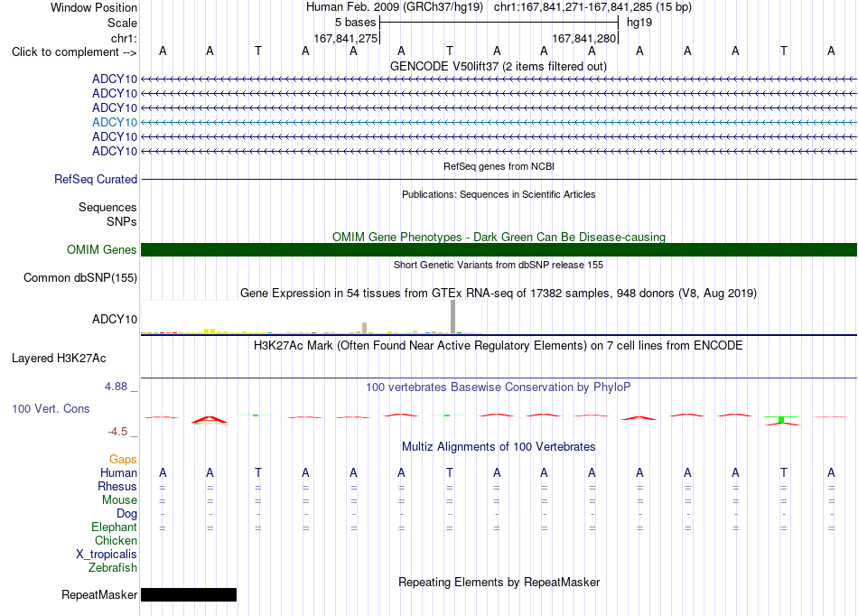Click the SNPs track label
The image size is (858, 616).
tap(122, 221)
